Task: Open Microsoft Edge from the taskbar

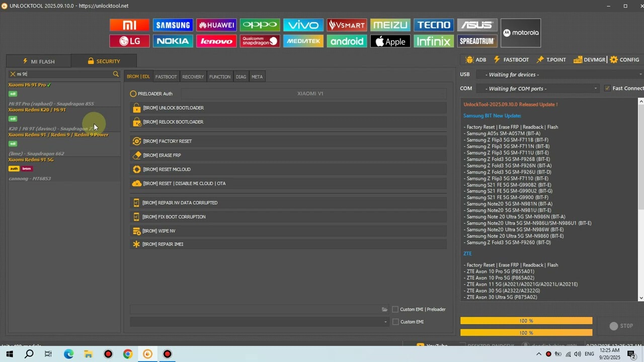Action: 68,354
